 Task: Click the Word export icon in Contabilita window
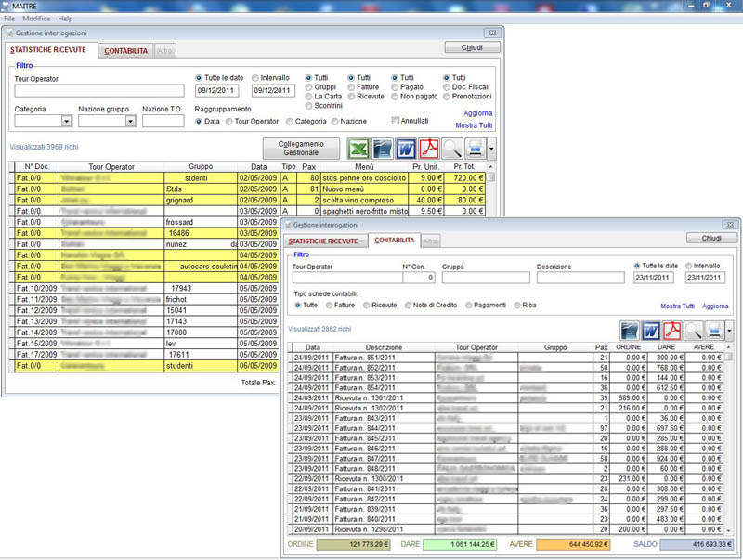649,330
